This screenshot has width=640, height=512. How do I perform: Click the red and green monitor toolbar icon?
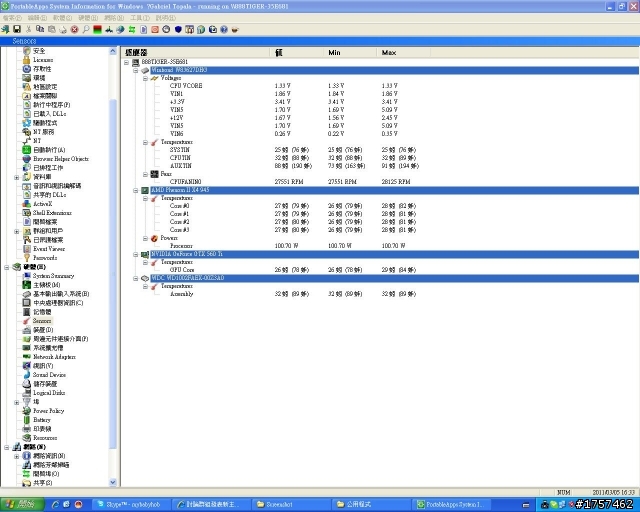97,29
